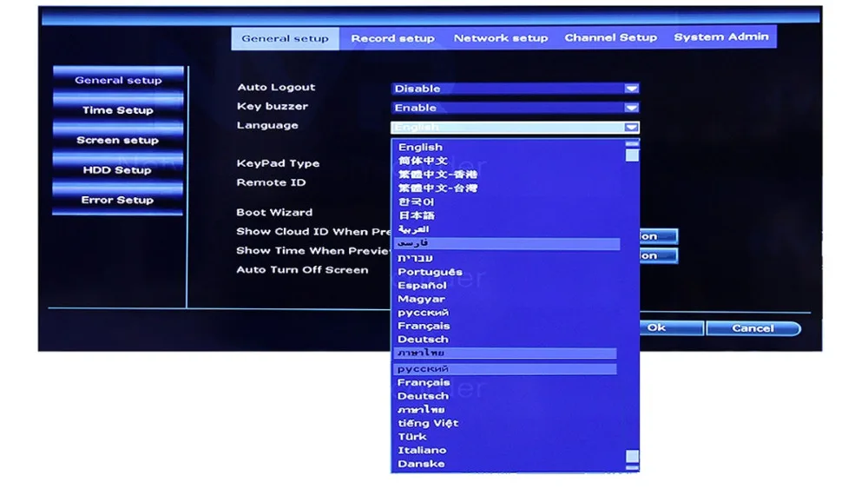The height and width of the screenshot is (489, 868).
Task: Pick Türk language option
Action: coord(411,437)
